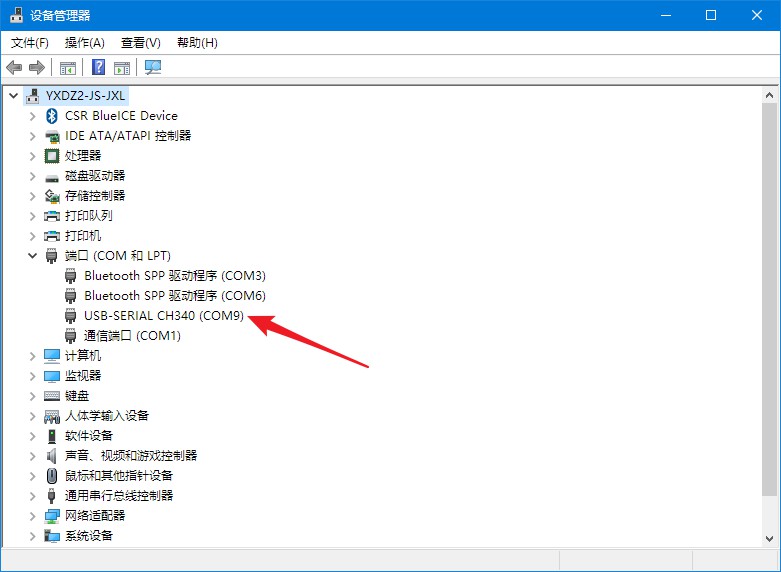Screen dimensions: 781x572
Task: Click the mouse icon beside 鼠标和其他指针设备
Action: click(x=52, y=475)
